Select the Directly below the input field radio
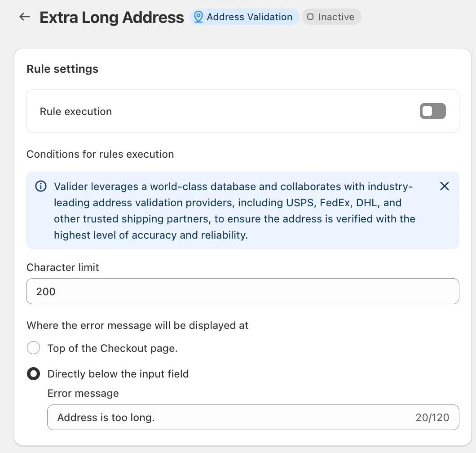Image resolution: width=476 pixels, height=453 pixels. click(34, 374)
